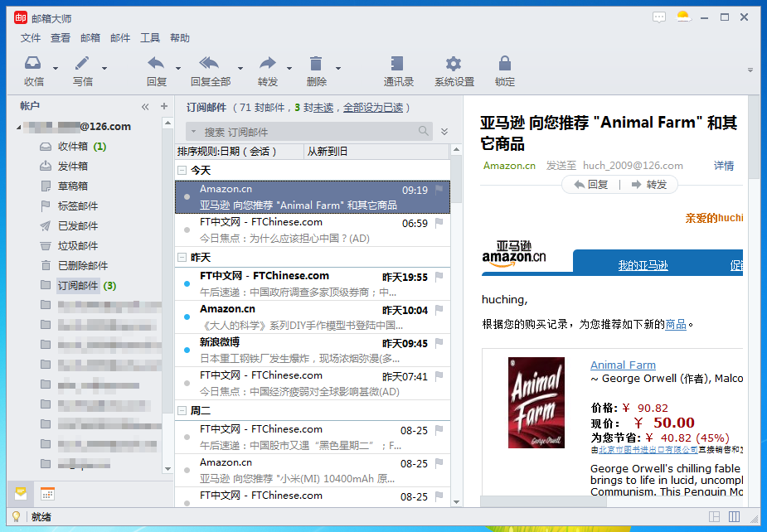767x532 pixels.
Task: Collapse the 昨天 email group
Action: (x=182, y=258)
